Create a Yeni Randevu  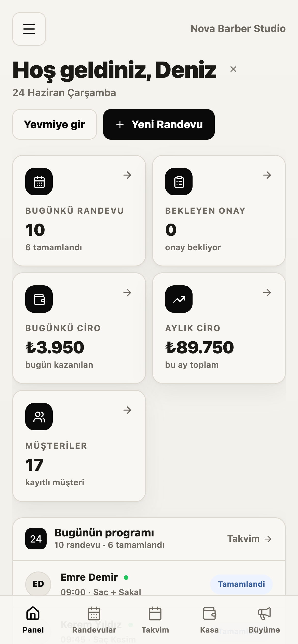click(159, 124)
